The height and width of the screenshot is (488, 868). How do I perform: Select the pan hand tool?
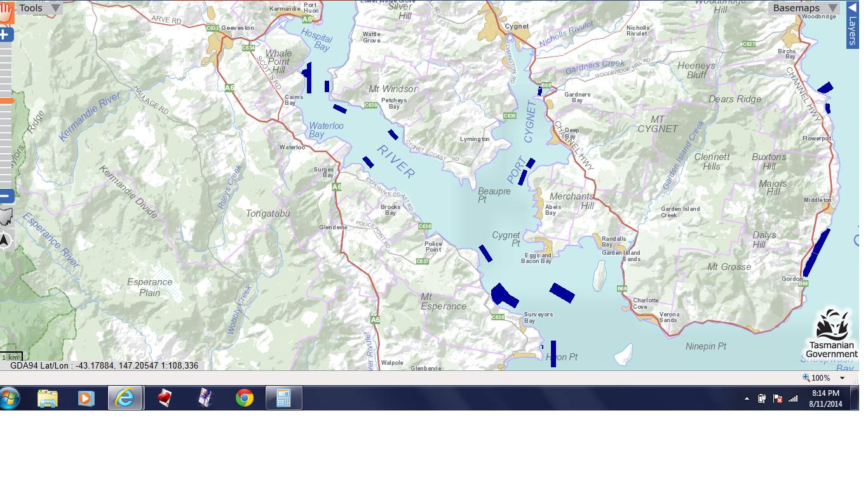point(6,13)
